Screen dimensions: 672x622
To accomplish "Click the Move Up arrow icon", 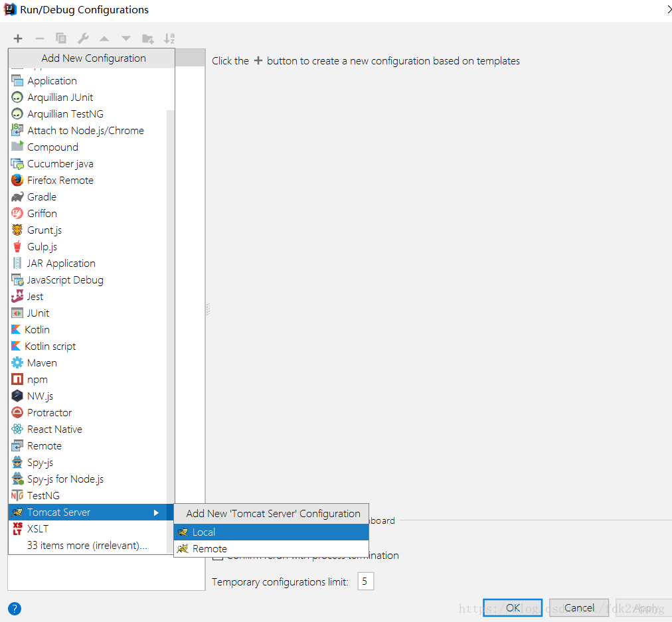I will click(104, 39).
